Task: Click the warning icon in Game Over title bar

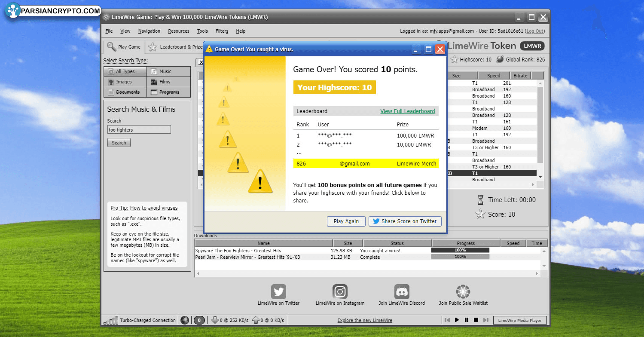Action: click(x=209, y=49)
